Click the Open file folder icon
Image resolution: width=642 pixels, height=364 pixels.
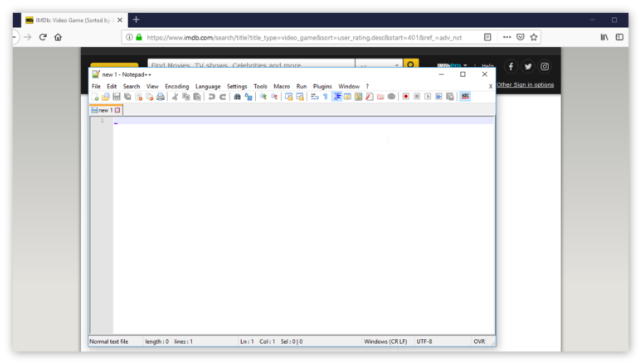[x=106, y=97]
